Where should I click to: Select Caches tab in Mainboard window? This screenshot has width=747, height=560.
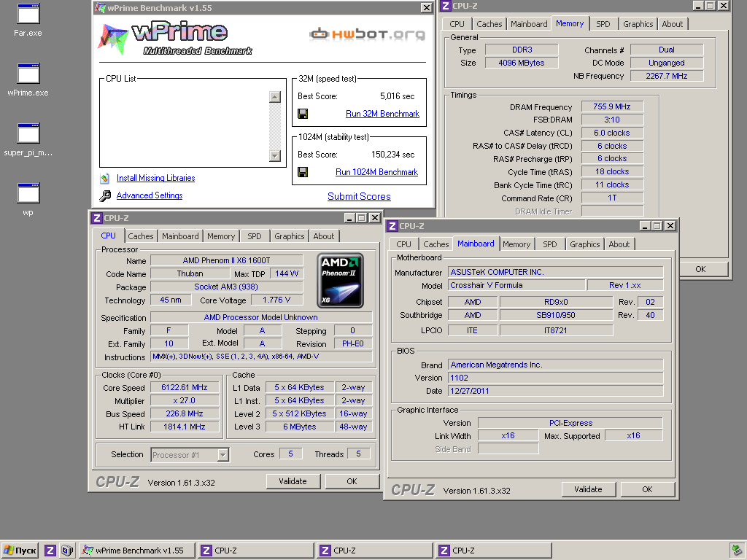436,244
